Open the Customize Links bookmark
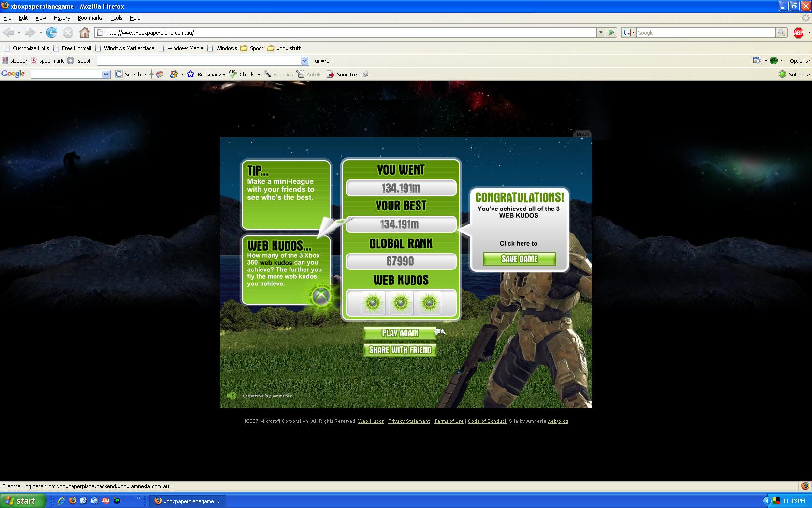 tap(27, 48)
